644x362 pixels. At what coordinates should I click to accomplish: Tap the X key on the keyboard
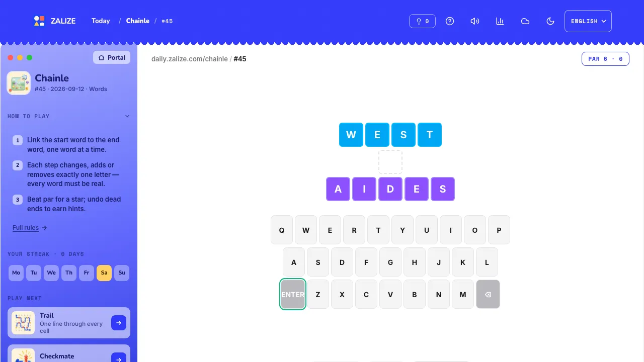(342, 294)
